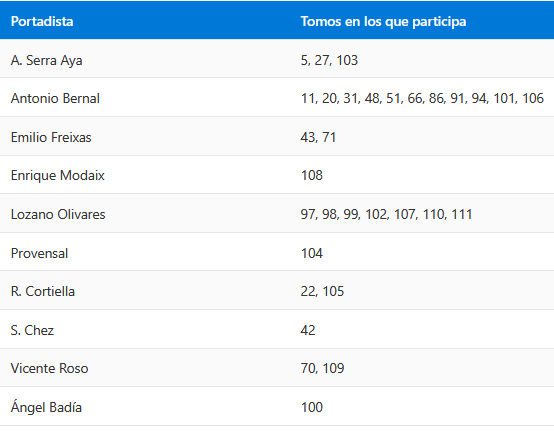Click the Provensal name cell
The width and height of the screenshot is (554, 448).
point(40,253)
